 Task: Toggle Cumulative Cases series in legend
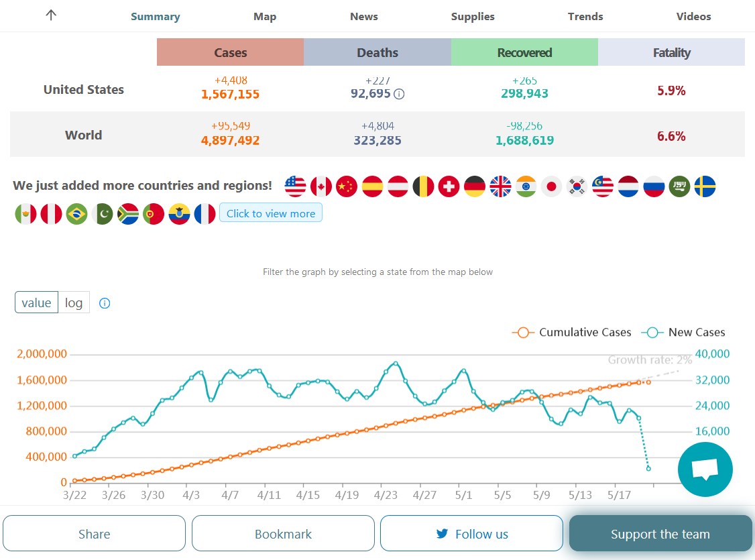tap(572, 332)
